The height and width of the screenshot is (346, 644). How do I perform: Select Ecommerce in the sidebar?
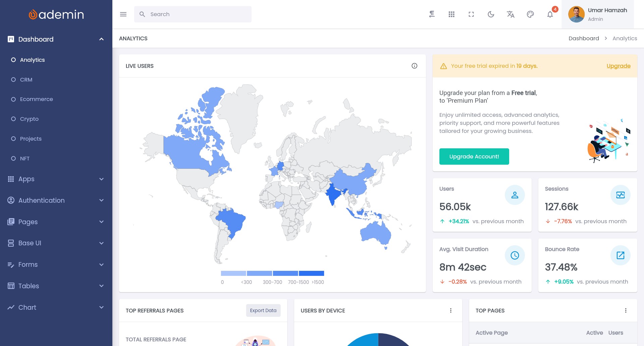click(x=36, y=99)
